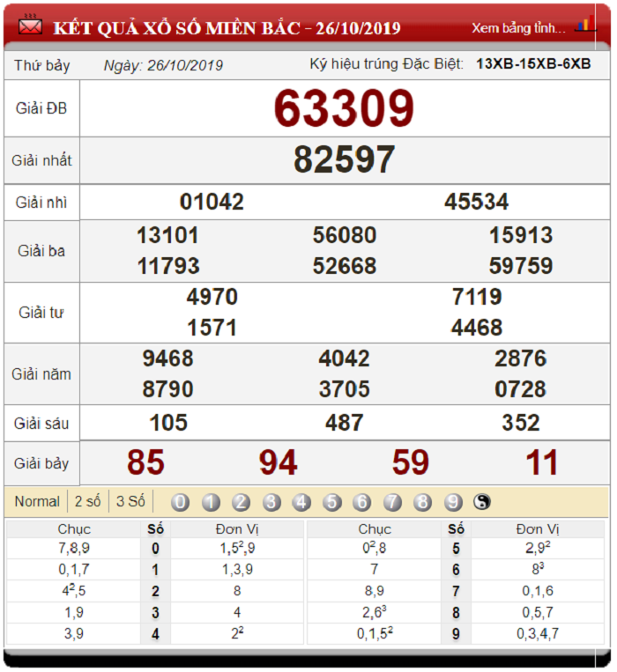Filter by digit ball 6
617x672 pixels.
(x=362, y=502)
